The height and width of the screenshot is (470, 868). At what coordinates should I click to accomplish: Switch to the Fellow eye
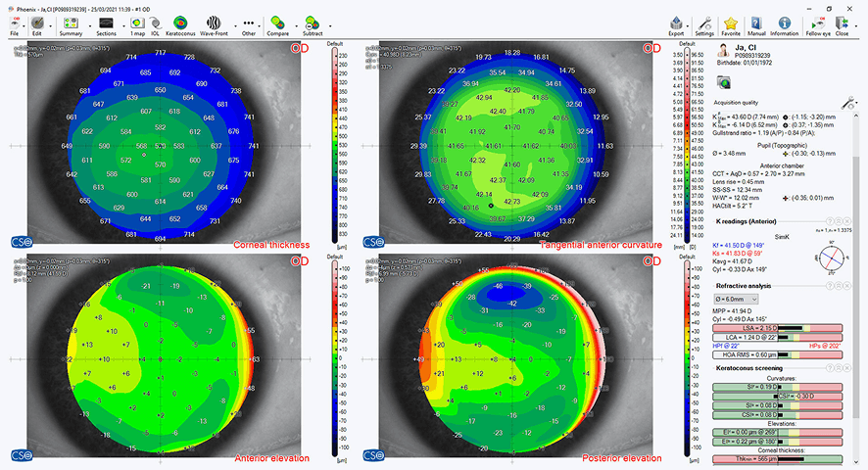pyautogui.click(x=818, y=24)
